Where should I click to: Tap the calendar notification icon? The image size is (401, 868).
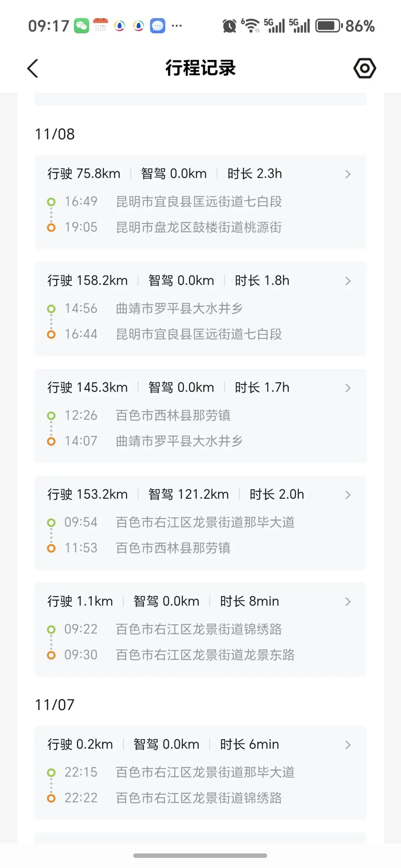[100, 25]
